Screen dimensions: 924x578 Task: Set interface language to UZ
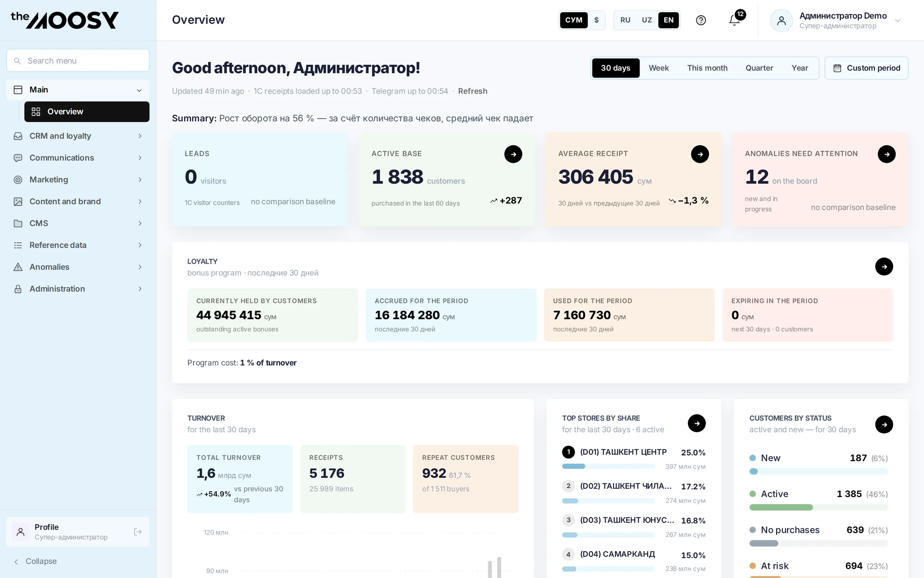click(647, 20)
